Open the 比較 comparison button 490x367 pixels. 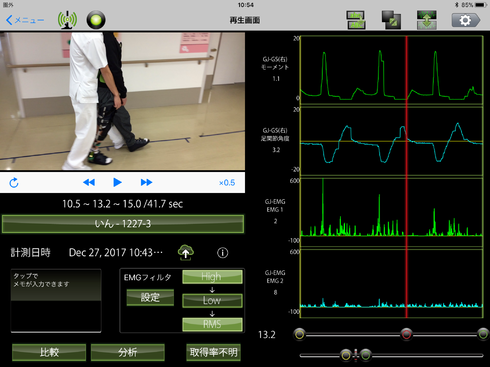[49, 352]
